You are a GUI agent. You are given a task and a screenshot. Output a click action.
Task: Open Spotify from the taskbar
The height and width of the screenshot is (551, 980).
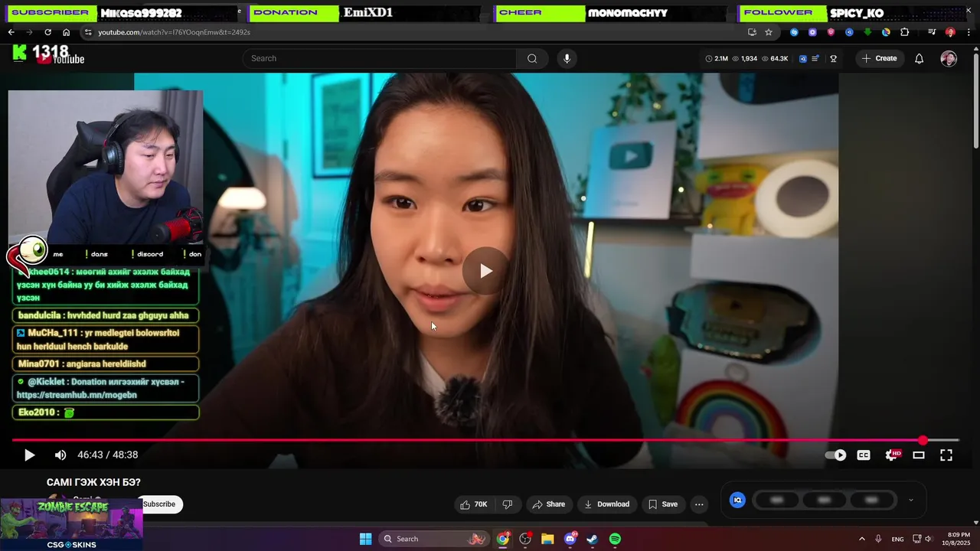coord(615,539)
